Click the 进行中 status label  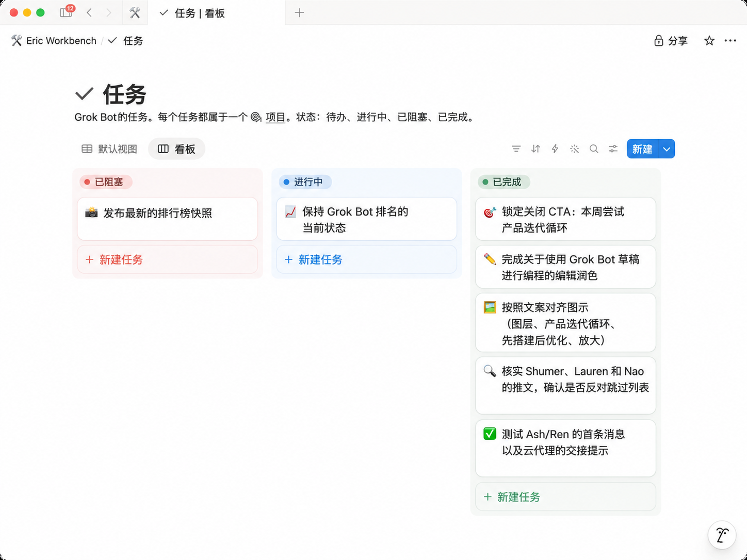pos(305,182)
